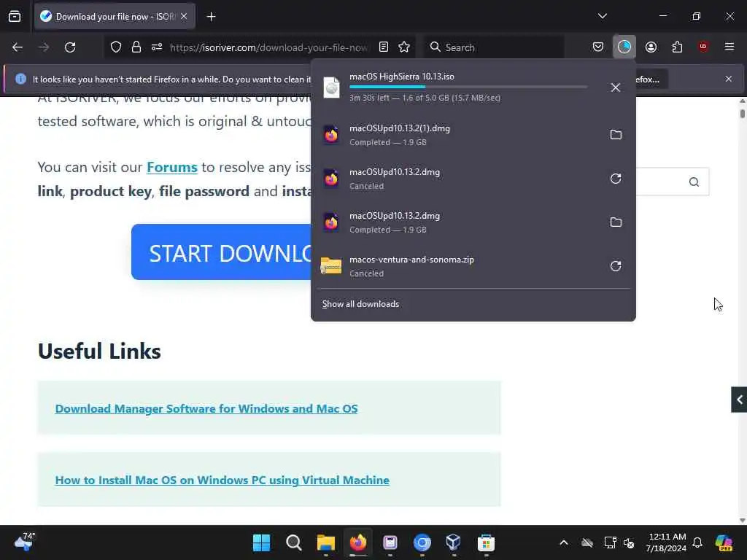
Task: Click the site search magnifier icon
Action: tap(694, 182)
